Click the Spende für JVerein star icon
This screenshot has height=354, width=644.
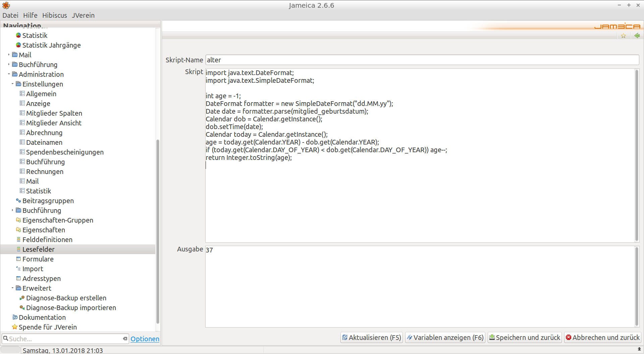pyautogui.click(x=15, y=327)
